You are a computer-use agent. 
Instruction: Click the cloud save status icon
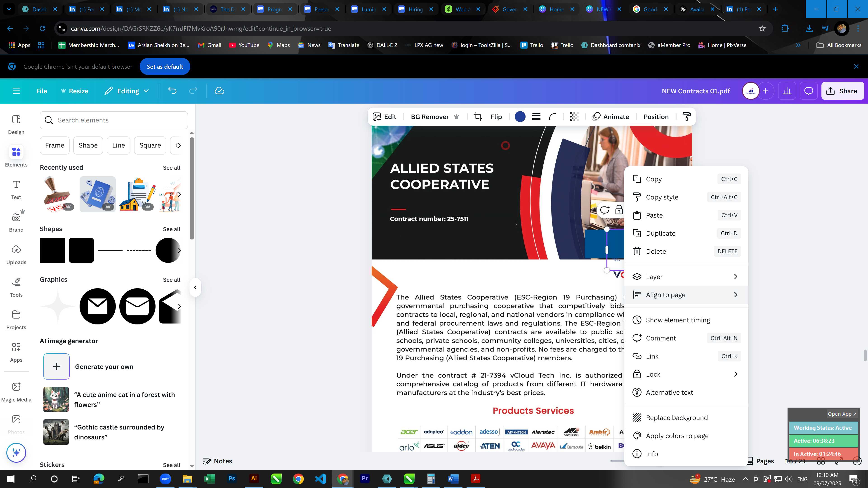(x=219, y=91)
